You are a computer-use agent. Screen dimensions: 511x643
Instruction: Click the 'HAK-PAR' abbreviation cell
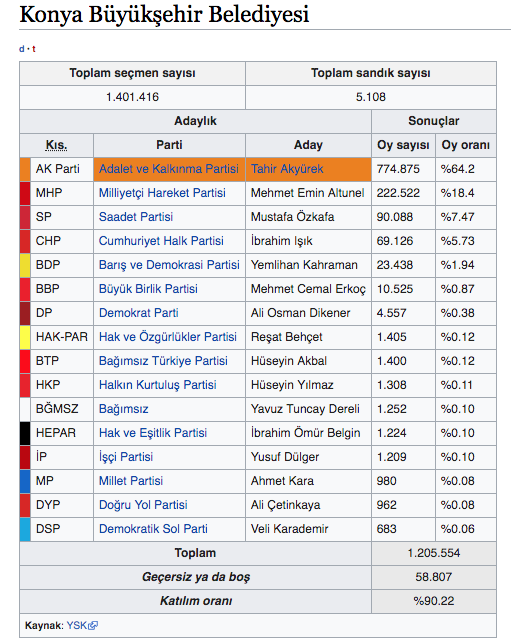[x=62, y=337]
